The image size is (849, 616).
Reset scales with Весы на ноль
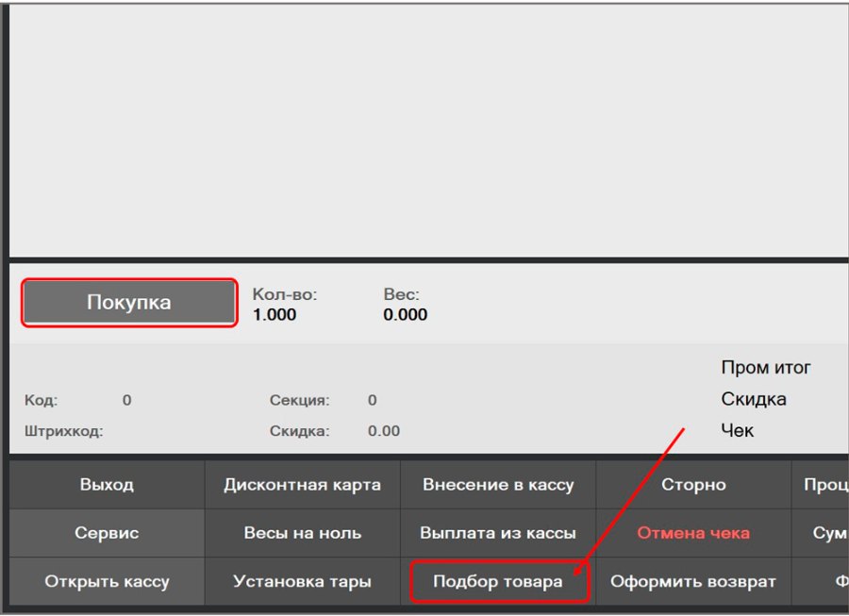(302, 533)
